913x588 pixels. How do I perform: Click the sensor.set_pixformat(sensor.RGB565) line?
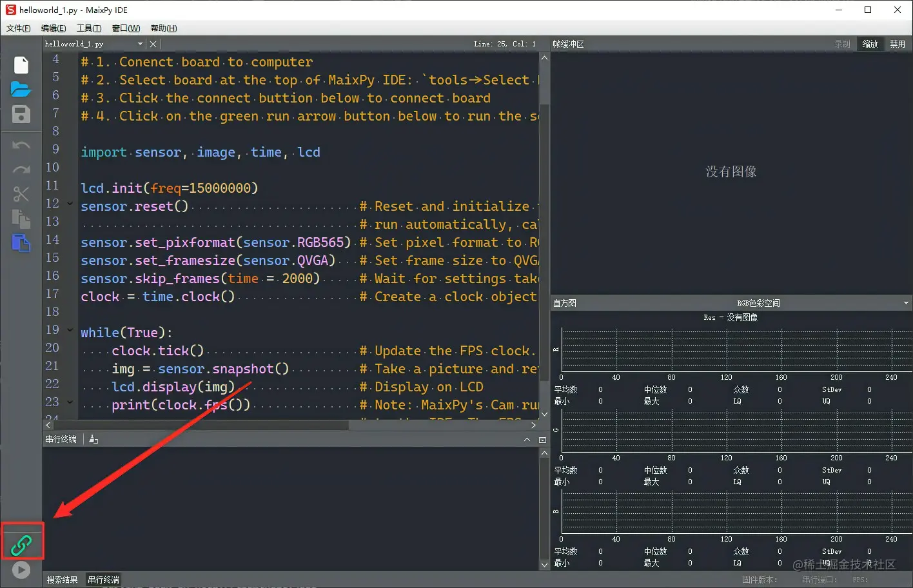(x=216, y=242)
